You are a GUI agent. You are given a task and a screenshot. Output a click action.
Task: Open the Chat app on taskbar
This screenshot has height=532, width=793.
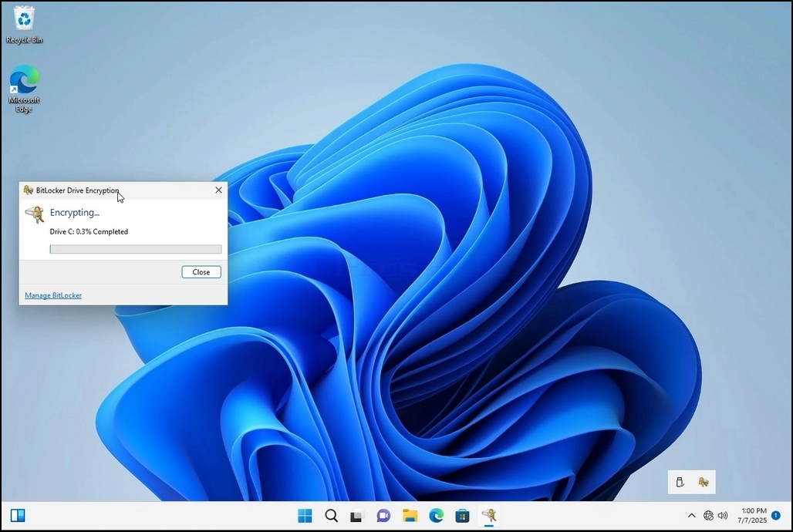pos(383,515)
